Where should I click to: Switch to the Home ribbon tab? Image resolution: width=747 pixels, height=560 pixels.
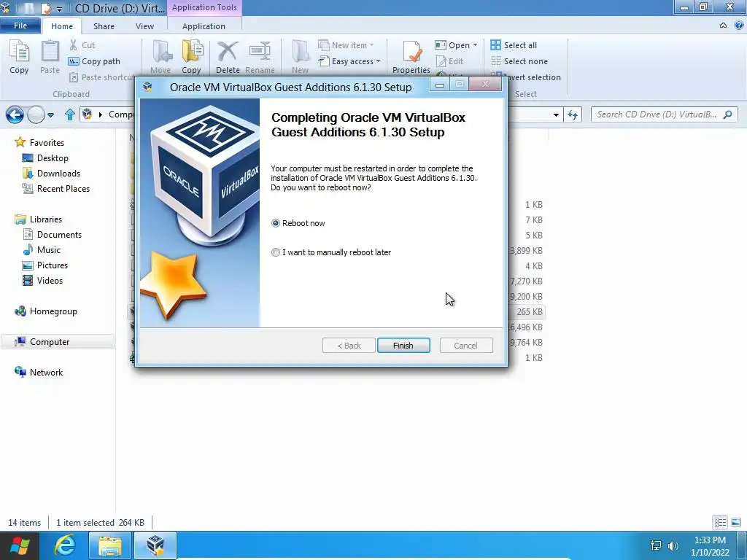point(62,26)
